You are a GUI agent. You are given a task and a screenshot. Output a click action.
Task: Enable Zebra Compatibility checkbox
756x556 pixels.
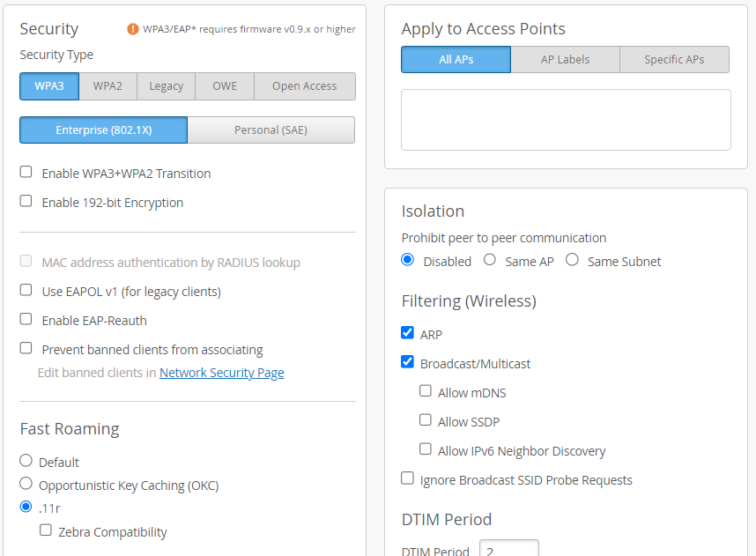pyautogui.click(x=46, y=530)
